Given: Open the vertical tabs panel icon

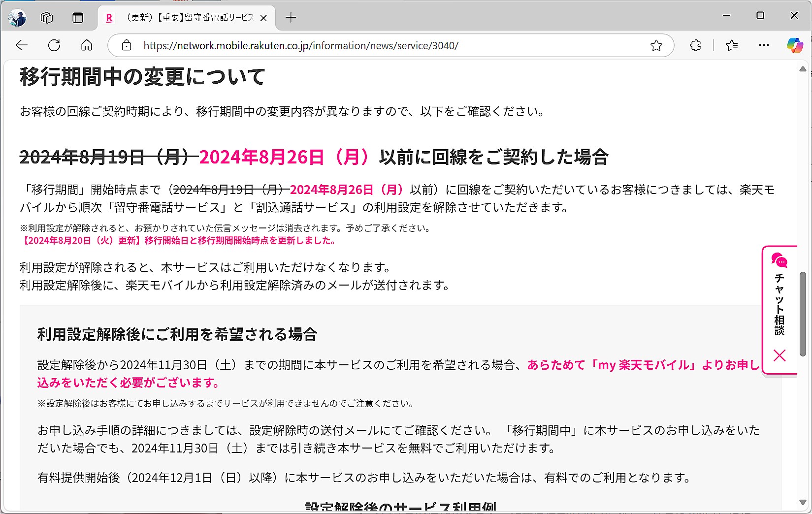Looking at the screenshot, I should [x=77, y=17].
